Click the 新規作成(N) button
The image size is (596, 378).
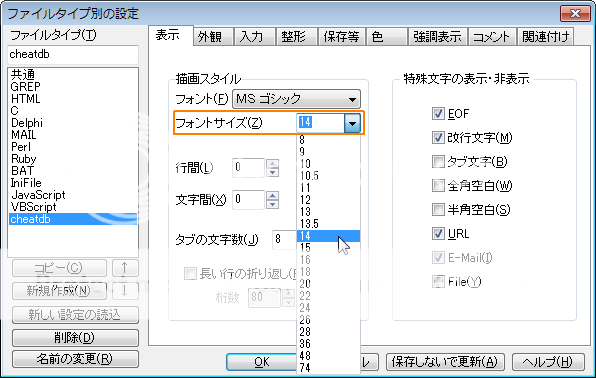click(59, 291)
